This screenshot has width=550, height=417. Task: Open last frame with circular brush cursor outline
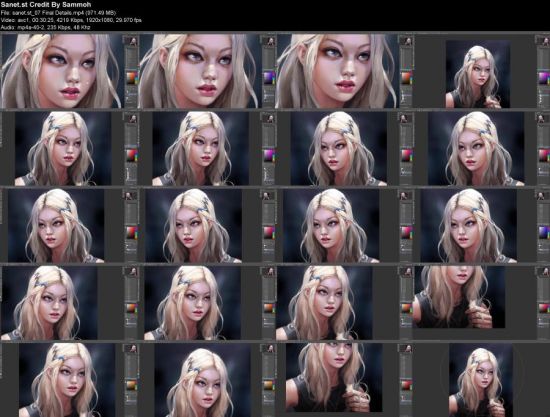click(481, 379)
